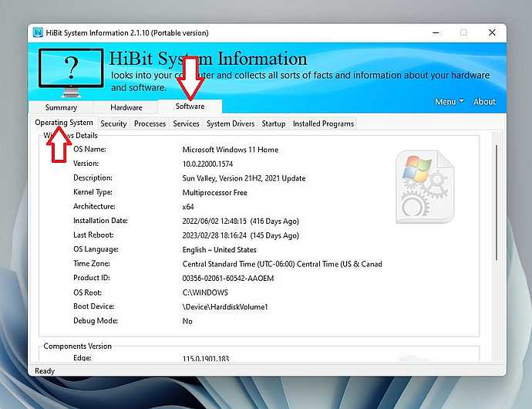Open the Operating System subtab
The width and height of the screenshot is (532, 409).
(x=64, y=123)
